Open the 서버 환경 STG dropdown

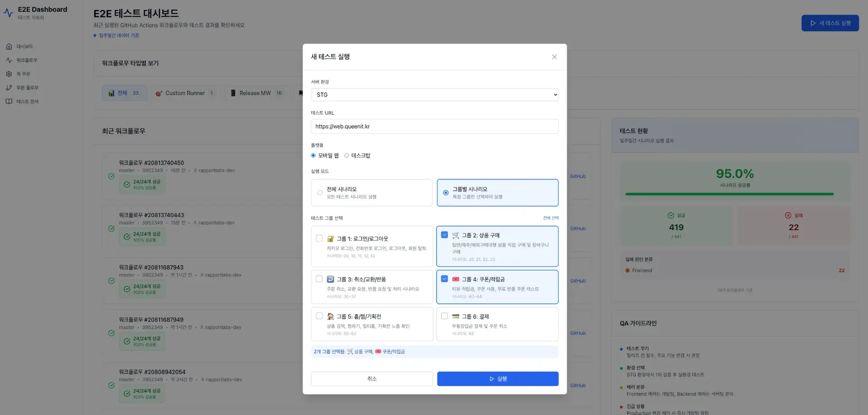pos(434,95)
